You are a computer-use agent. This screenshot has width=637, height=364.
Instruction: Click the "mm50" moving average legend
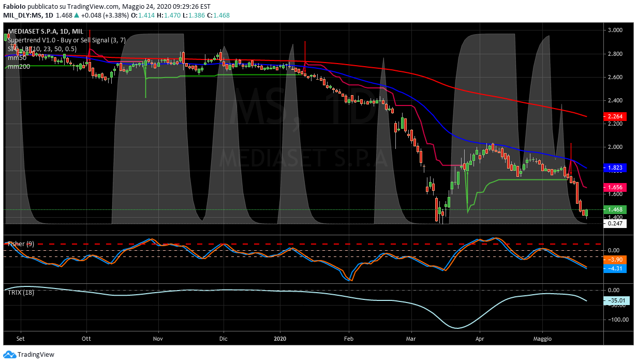pos(17,58)
